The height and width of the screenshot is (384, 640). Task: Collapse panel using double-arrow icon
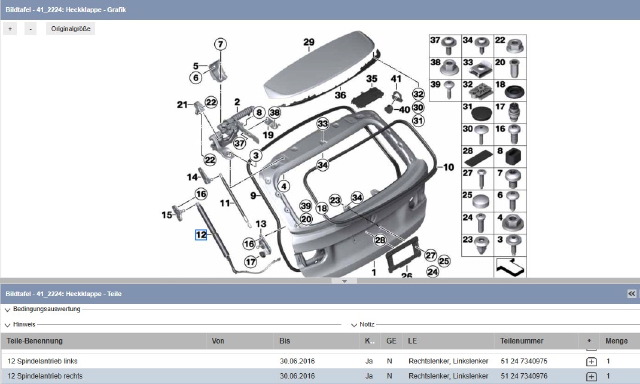coord(631,293)
